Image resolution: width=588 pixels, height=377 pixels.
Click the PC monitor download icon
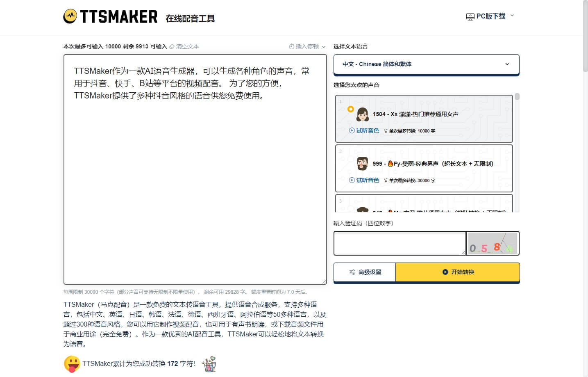pos(470,17)
